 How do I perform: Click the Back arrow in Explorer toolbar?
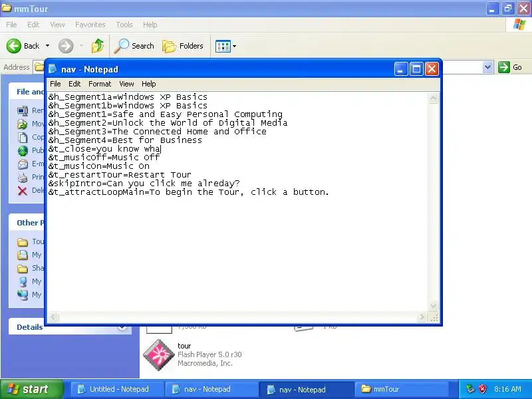point(13,46)
